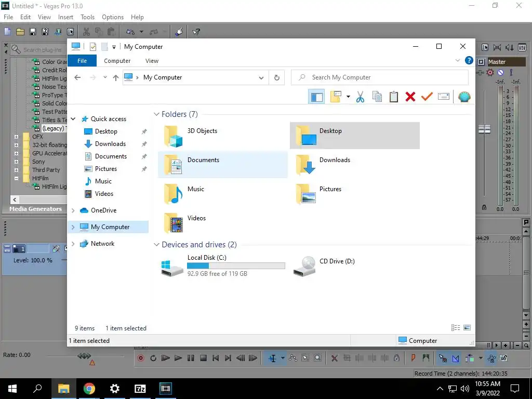Adjust the Master volume fader

tap(485, 129)
